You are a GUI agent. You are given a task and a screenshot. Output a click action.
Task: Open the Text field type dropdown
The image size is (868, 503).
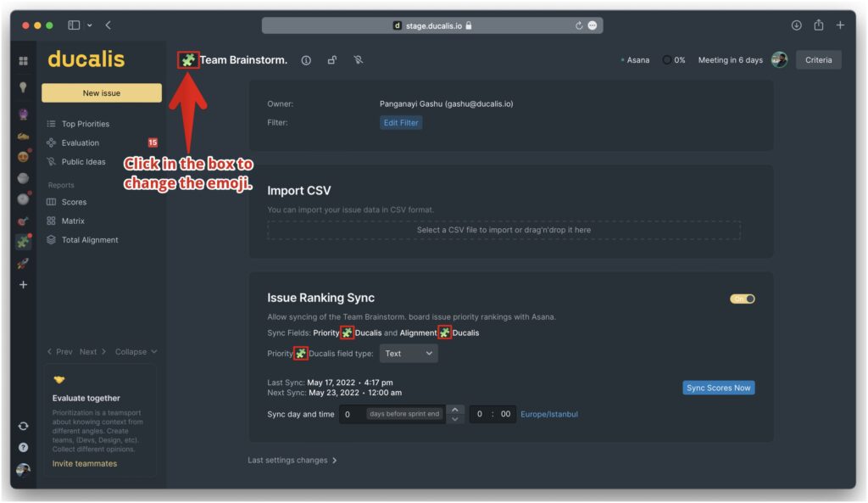pyautogui.click(x=409, y=354)
